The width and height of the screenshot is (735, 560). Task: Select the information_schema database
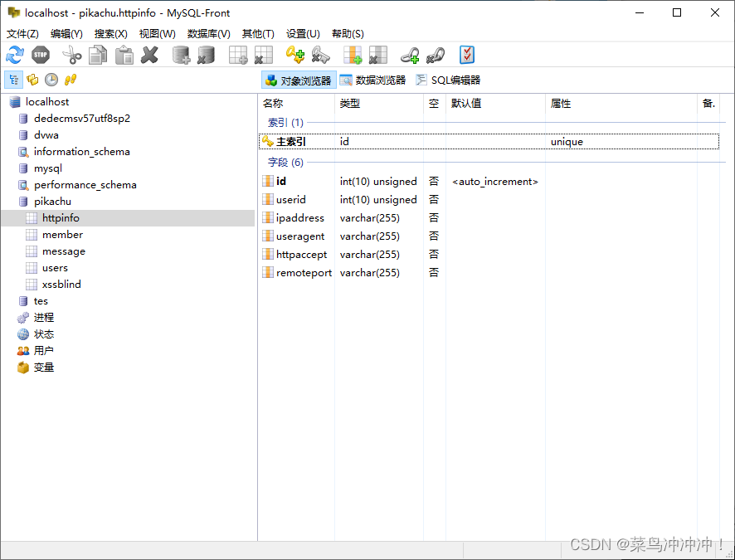[81, 151]
